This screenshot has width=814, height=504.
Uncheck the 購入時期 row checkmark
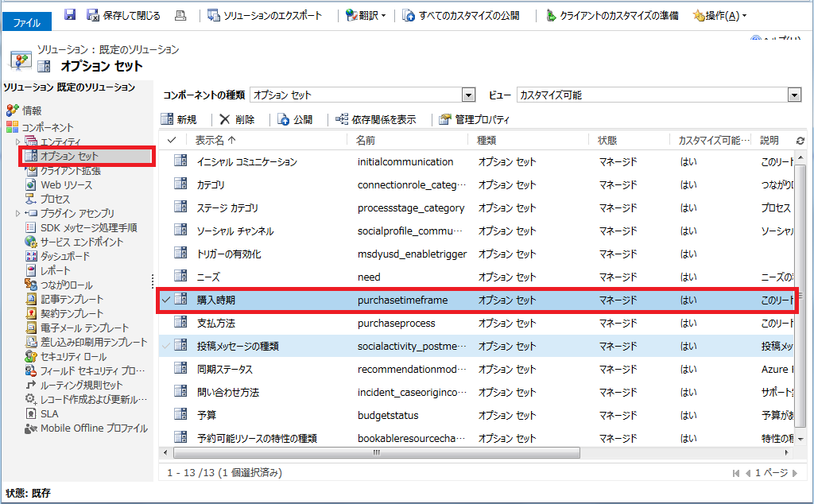pyautogui.click(x=166, y=300)
